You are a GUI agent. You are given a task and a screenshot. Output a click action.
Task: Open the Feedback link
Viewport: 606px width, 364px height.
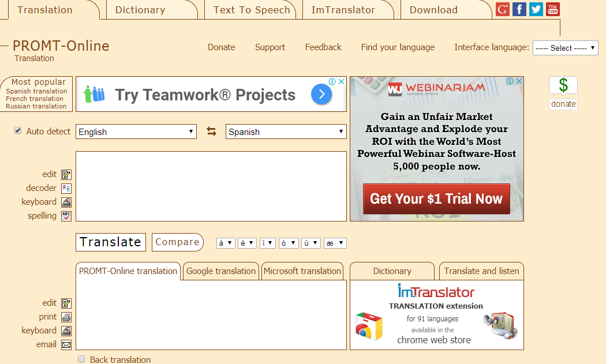[323, 47]
